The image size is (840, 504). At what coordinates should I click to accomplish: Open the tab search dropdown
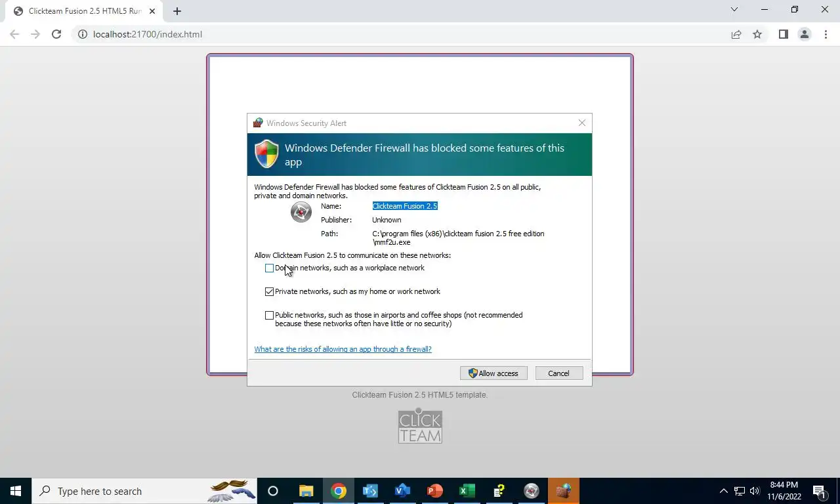(x=734, y=9)
